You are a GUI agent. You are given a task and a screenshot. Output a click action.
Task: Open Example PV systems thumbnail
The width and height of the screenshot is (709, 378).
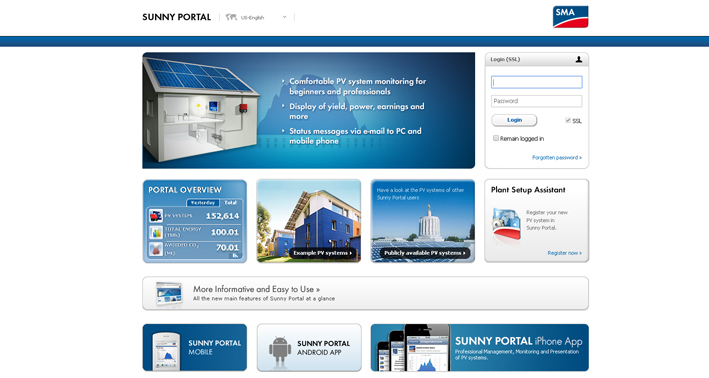pos(309,221)
